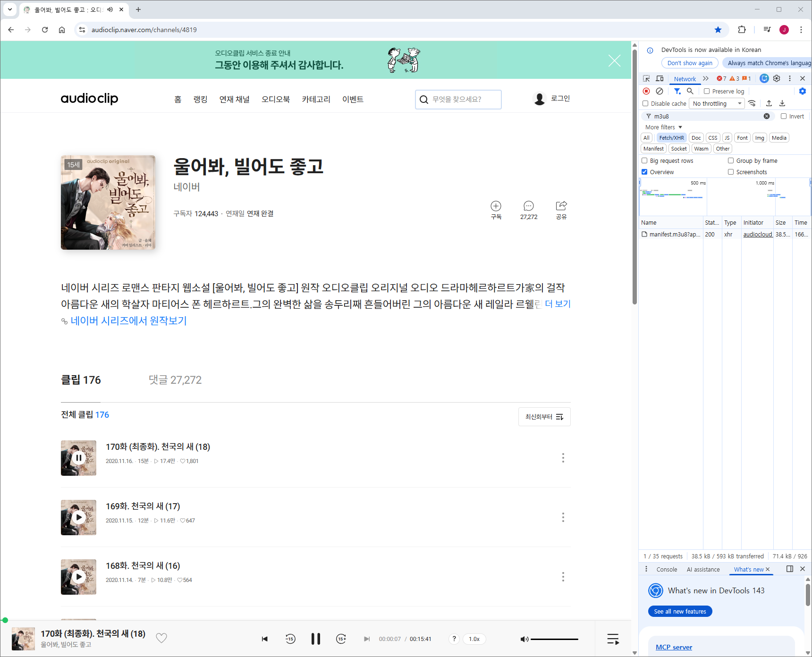This screenshot has width=812, height=657.
Task: Clear the network log in DevTools
Action: 660,91
